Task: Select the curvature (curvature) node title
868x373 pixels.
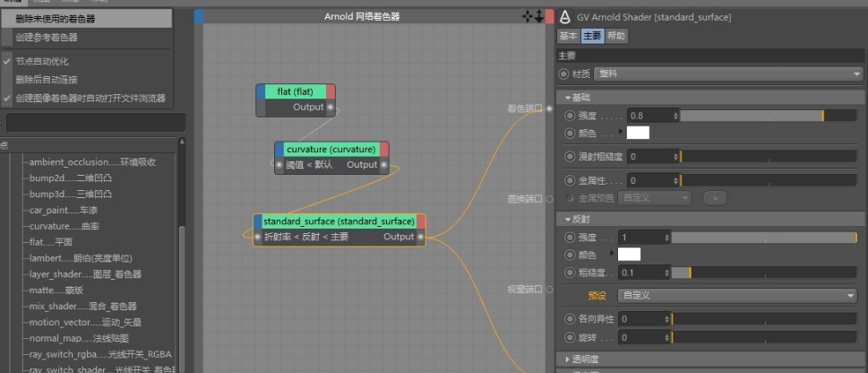Action: pos(331,149)
